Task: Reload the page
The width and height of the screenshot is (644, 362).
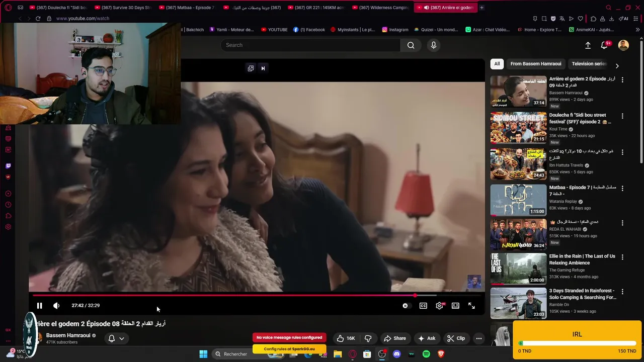Action: [x=38, y=19]
